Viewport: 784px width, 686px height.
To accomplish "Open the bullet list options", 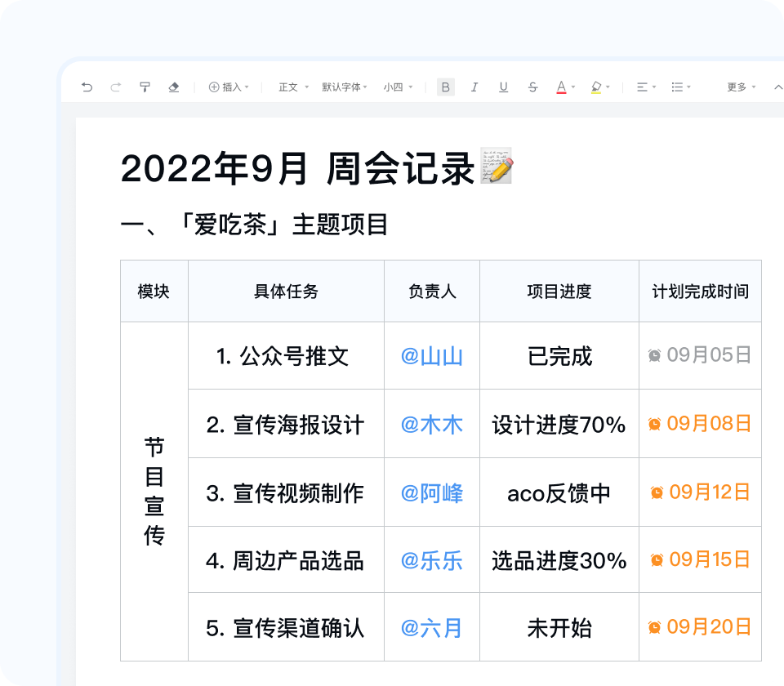I will pos(680,87).
